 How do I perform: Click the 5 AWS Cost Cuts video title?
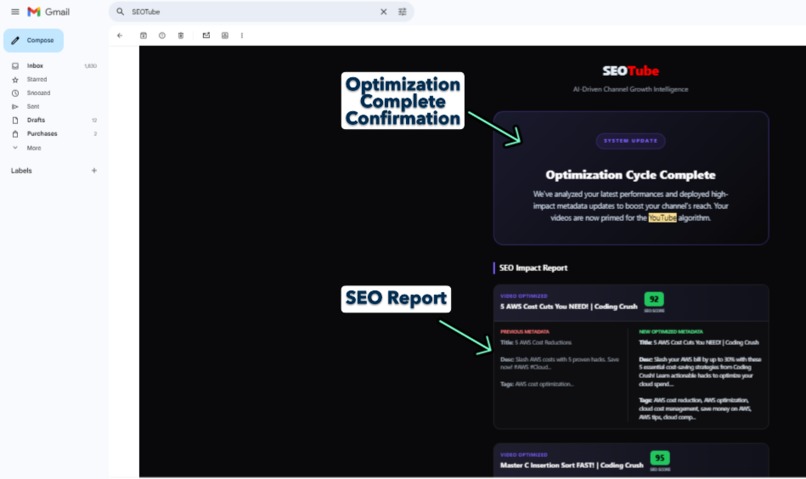[x=569, y=306]
